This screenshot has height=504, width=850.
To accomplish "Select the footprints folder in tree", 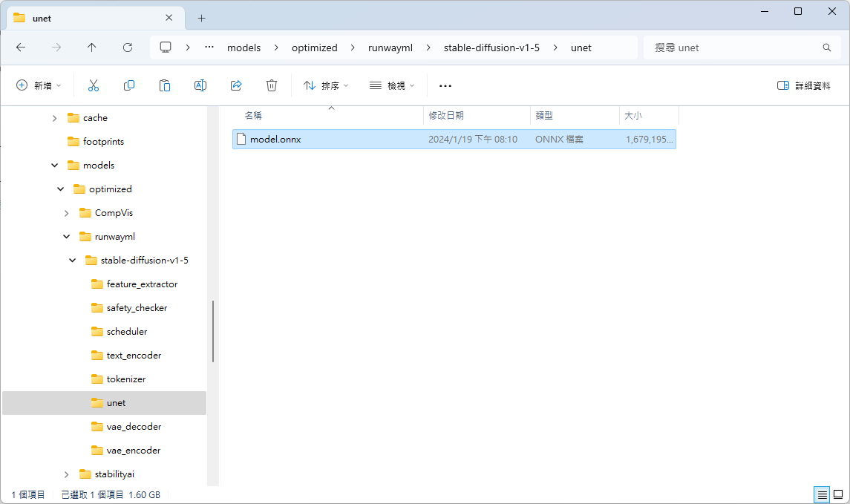I will [104, 142].
